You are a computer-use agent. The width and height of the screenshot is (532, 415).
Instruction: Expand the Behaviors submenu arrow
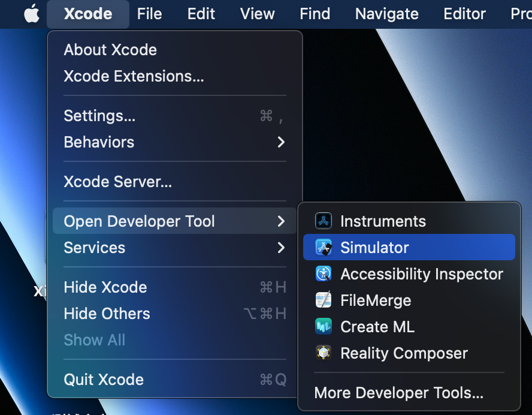pos(281,142)
